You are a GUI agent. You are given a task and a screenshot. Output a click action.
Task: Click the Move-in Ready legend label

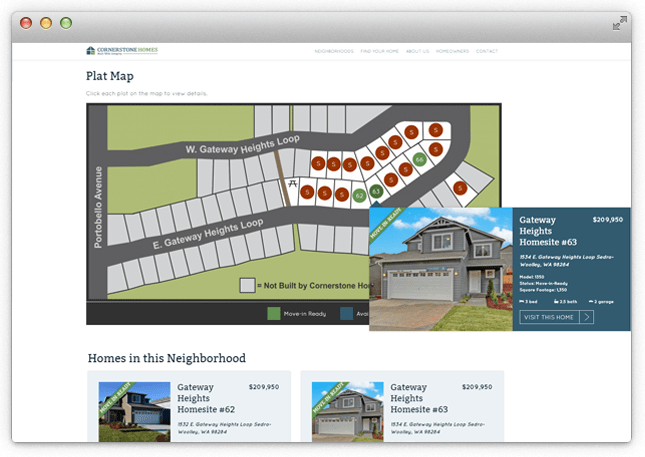point(305,314)
